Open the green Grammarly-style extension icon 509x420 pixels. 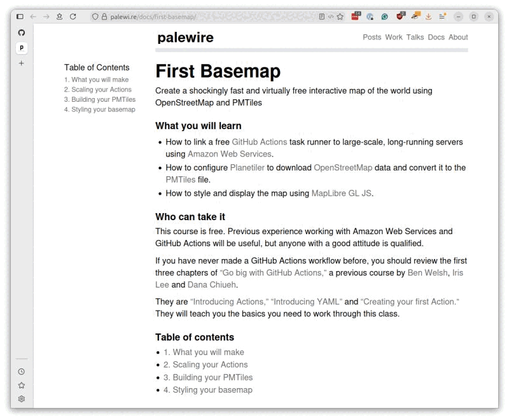[385, 17]
